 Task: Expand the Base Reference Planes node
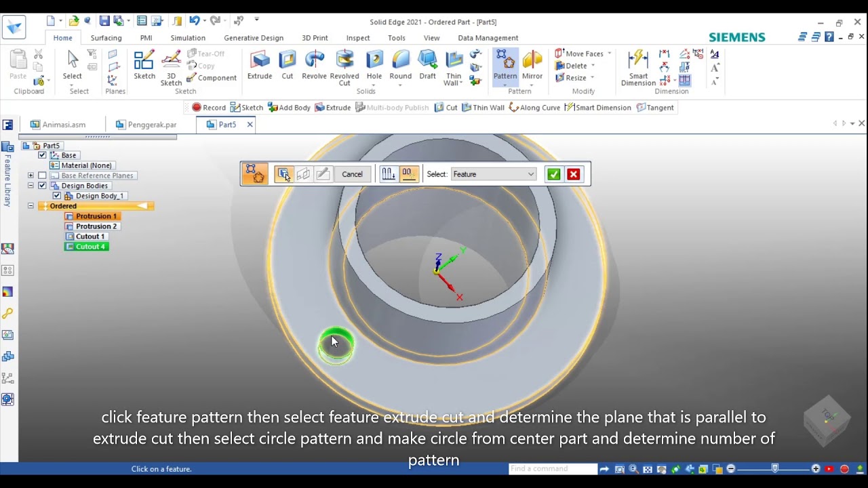click(x=31, y=176)
